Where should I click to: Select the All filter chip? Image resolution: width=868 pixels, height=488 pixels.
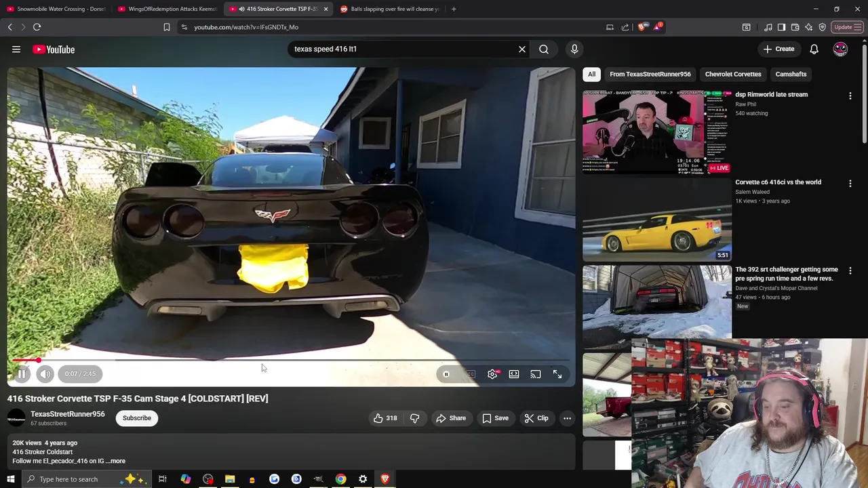(x=592, y=74)
